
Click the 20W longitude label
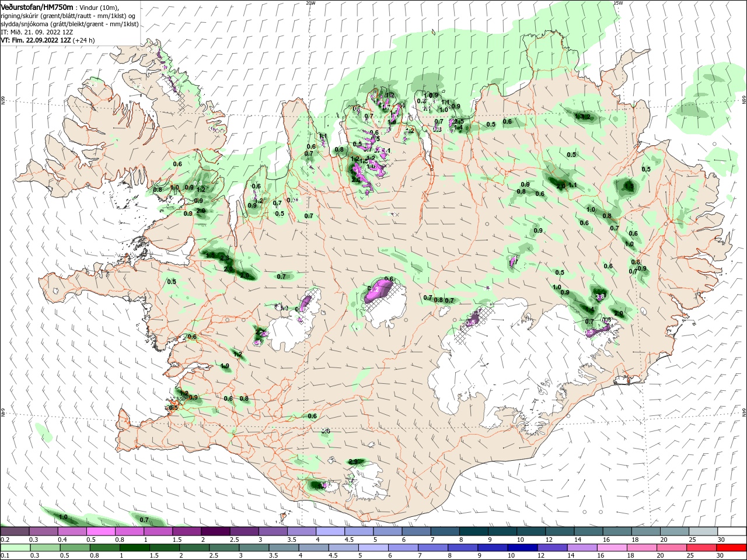pyautogui.click(x=310, y=3)
